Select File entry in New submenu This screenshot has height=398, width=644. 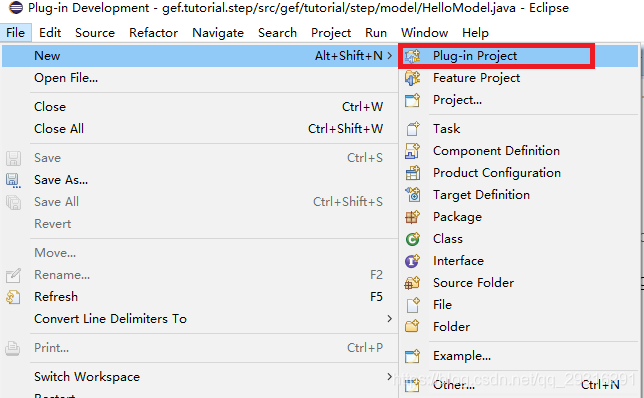click(519, 305)
